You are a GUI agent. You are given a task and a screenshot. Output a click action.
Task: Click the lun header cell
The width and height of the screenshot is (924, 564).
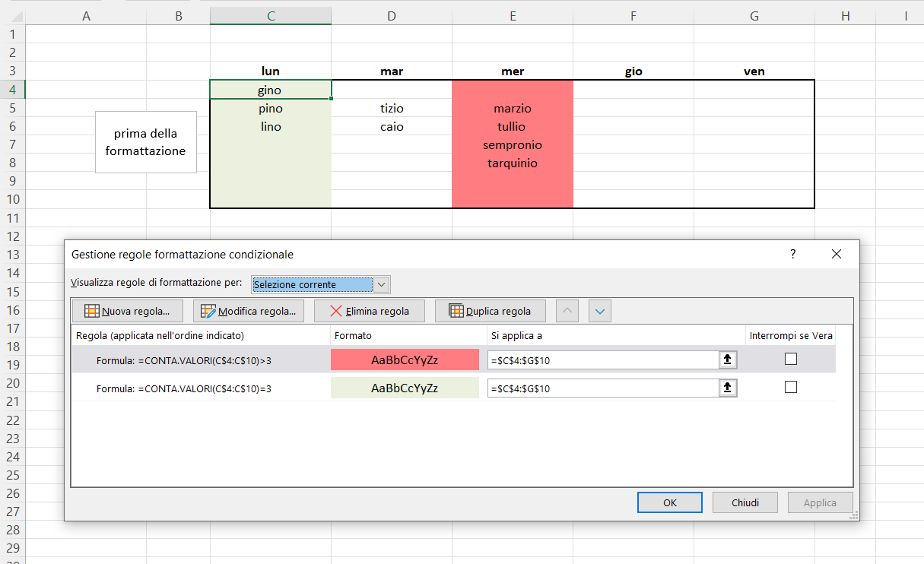point(271,71)
